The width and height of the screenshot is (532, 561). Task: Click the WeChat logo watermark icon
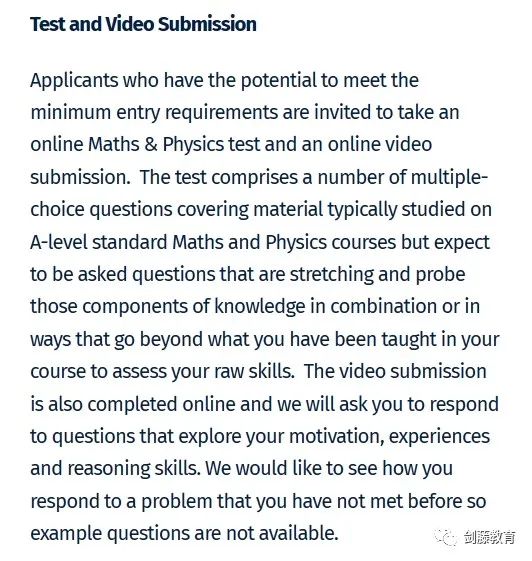coord(446,537)
